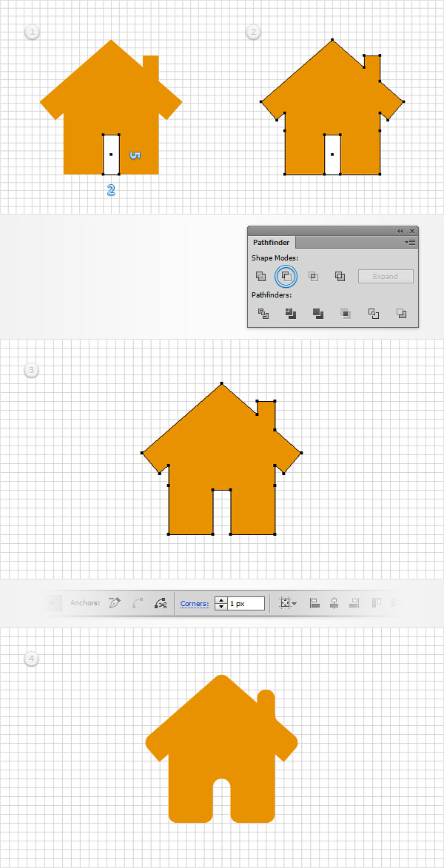Collapse the Pathfinder panel with double arrows
Viewport: 444px width, 868px height.
point(400,231)
